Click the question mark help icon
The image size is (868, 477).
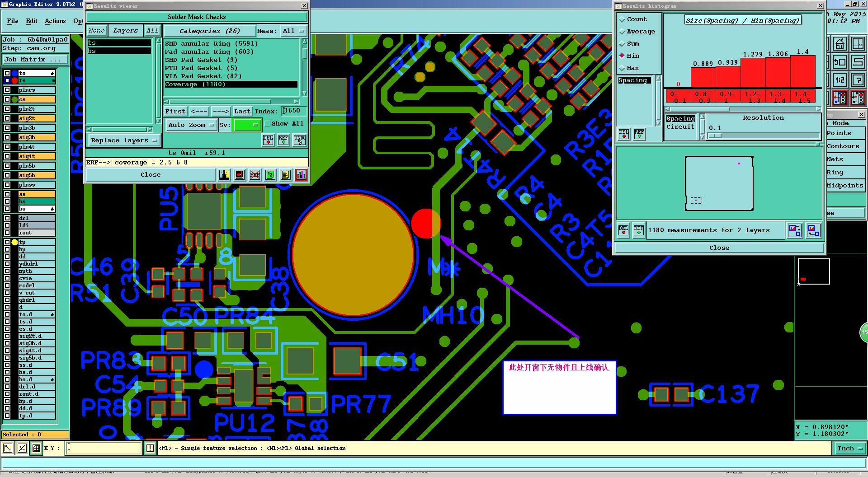[x=858, y=80]
